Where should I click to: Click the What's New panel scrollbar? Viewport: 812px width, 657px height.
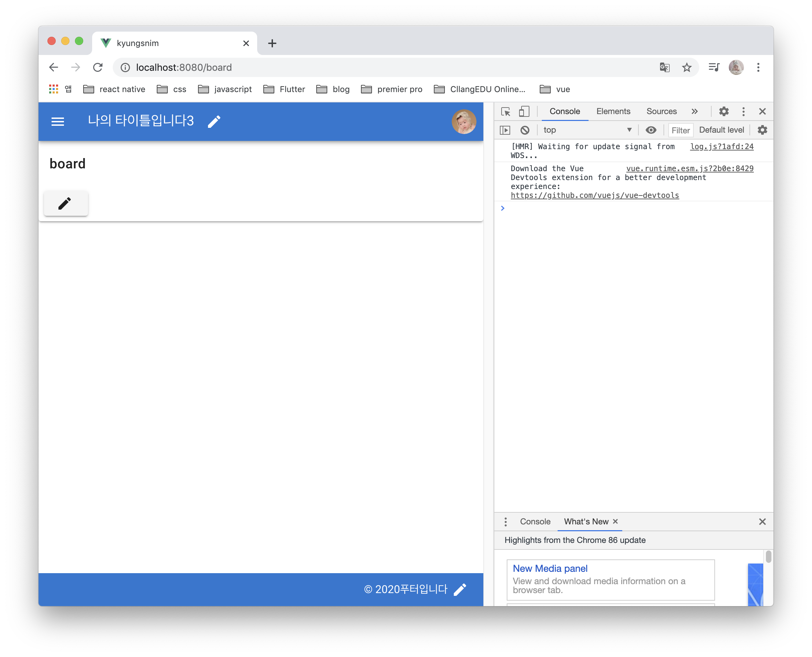click(x=768, y=557)
